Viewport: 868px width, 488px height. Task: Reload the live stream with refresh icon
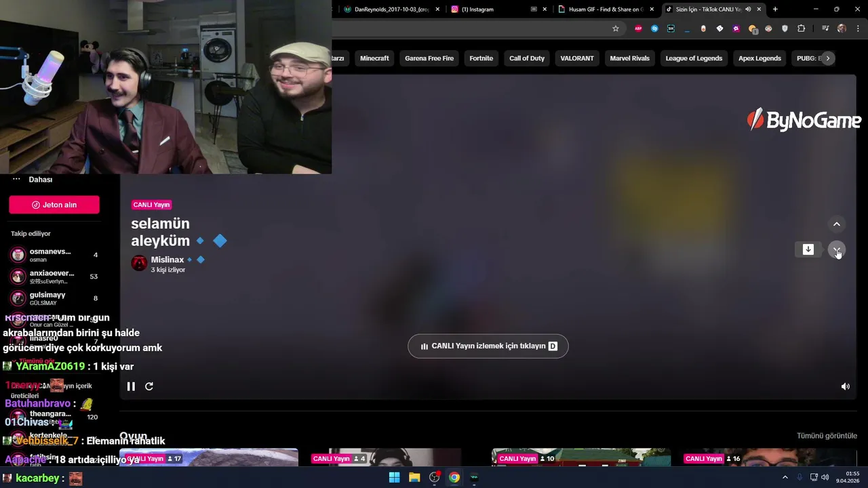coord(149,386)
